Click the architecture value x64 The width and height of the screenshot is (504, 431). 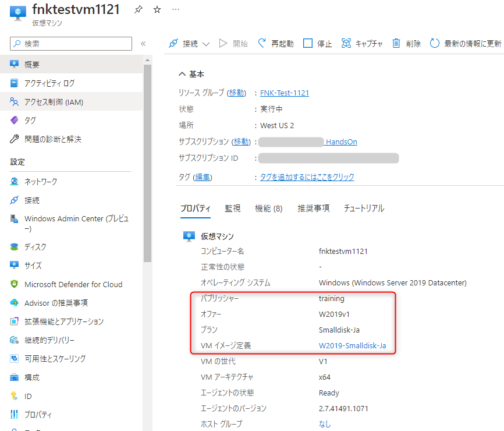pyautogui.click(x=324, y=377)
